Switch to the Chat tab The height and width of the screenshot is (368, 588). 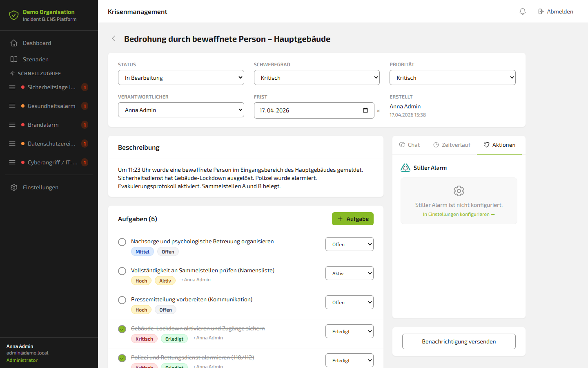(x=410, y=145)
